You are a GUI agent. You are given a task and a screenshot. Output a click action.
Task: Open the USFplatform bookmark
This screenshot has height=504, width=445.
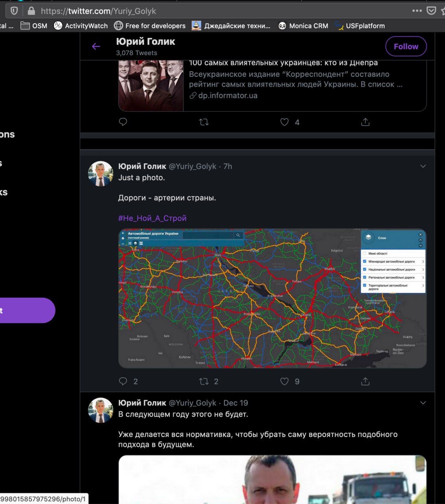click(360, 26)
